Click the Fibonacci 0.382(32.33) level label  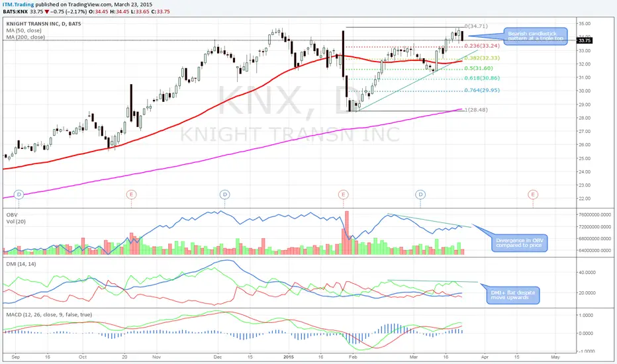click(482, 58)
